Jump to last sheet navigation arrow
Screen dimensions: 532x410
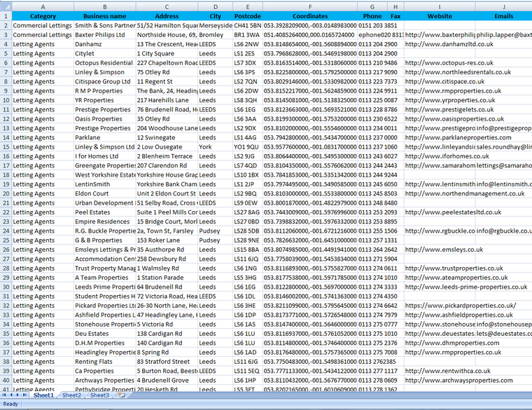(x=24, y=395)
